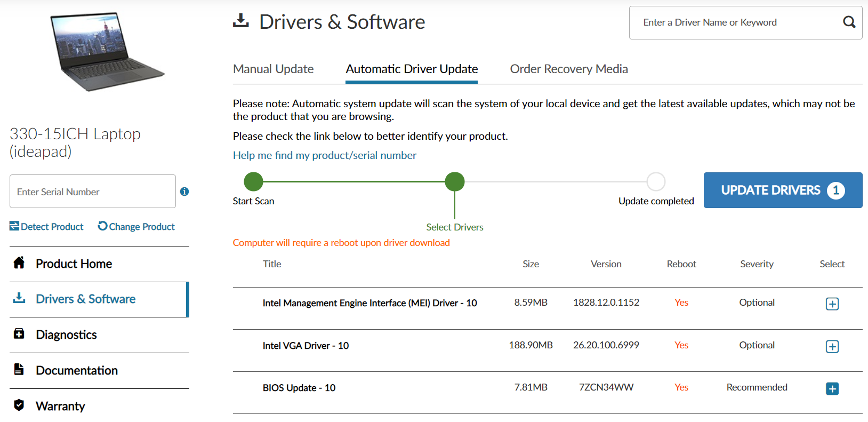Click the Change Product refresh icon
The image size is (868, 422).
(102, 226)
